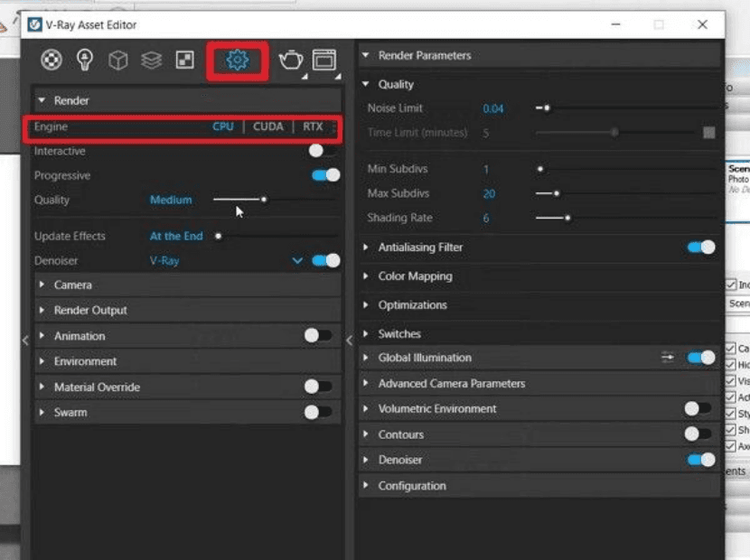Click the Quality Medium slider handle
The height and width of the screenshot is (560, 750).
(x=264, y=200)
